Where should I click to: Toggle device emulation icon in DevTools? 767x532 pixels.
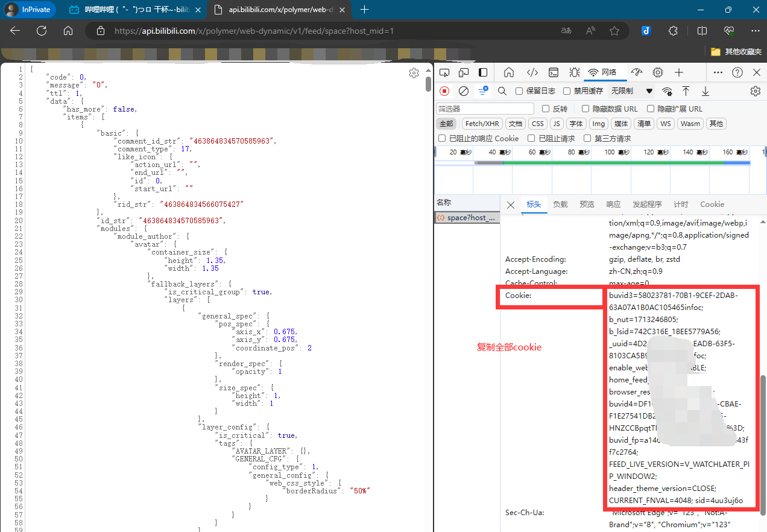click(464, 72)
